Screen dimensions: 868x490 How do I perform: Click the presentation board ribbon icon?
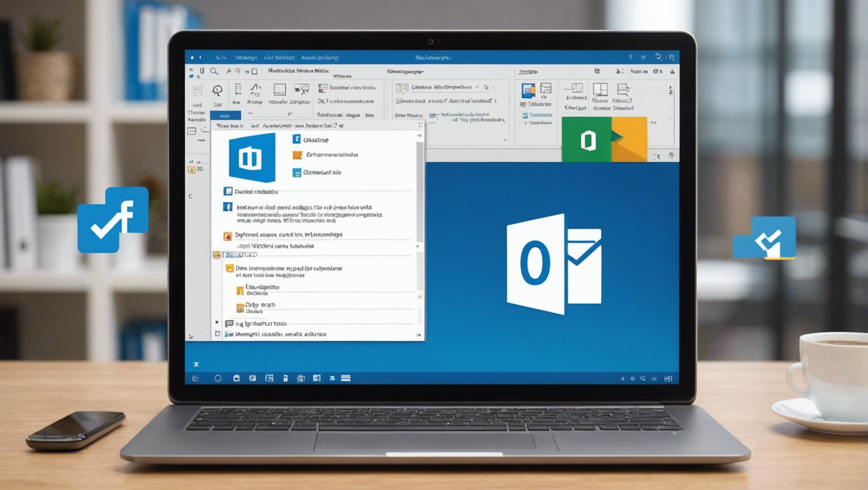point(301,89)
